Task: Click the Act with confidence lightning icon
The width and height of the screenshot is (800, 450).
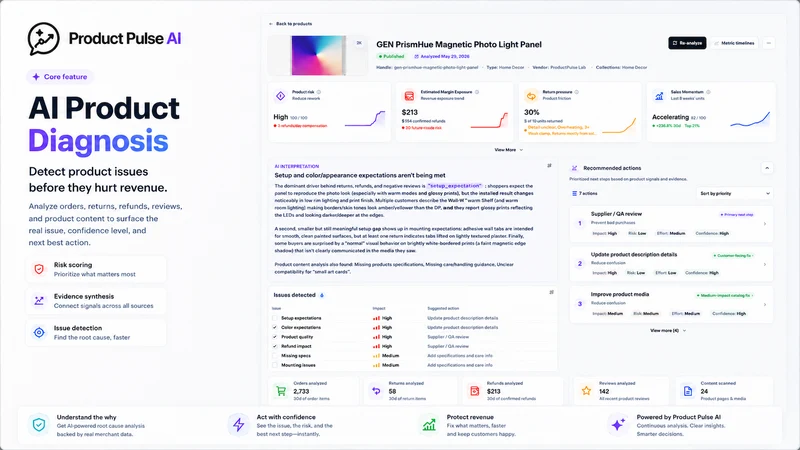Action: point(238,424)
